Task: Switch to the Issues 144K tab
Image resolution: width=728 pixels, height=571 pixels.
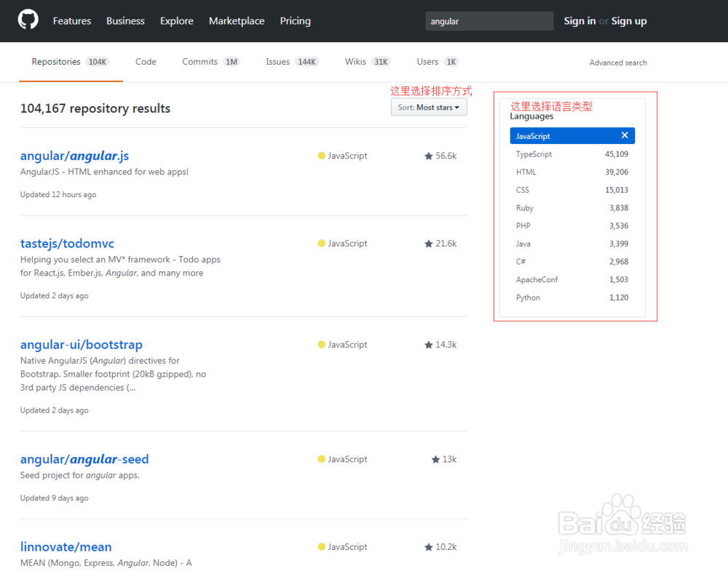Action: coord(292,62)
